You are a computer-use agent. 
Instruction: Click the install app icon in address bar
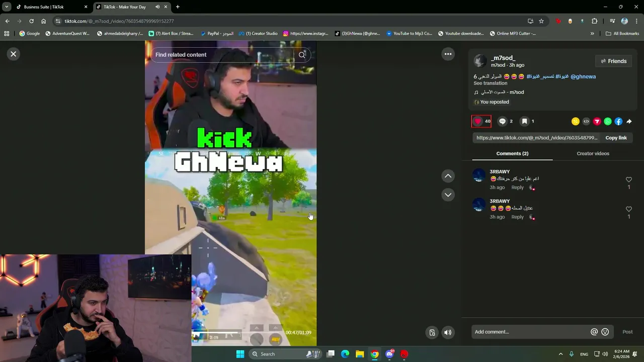530,21
